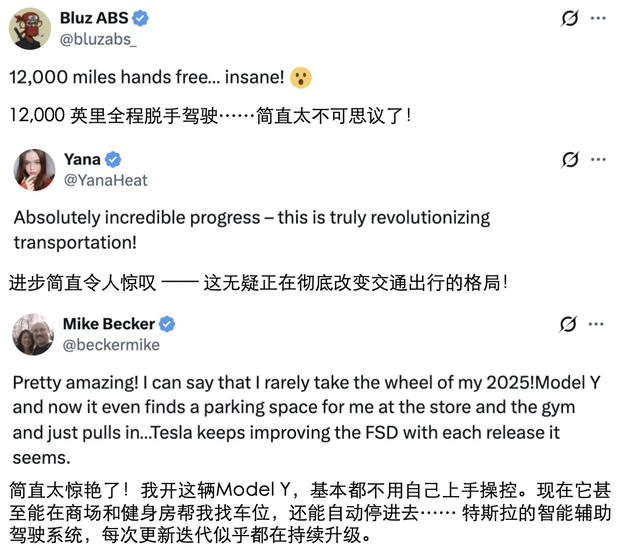Open Mike Becker's profile photo
Image resolution: width=620 pixels, height=553 pixels.
click(34, 334)
